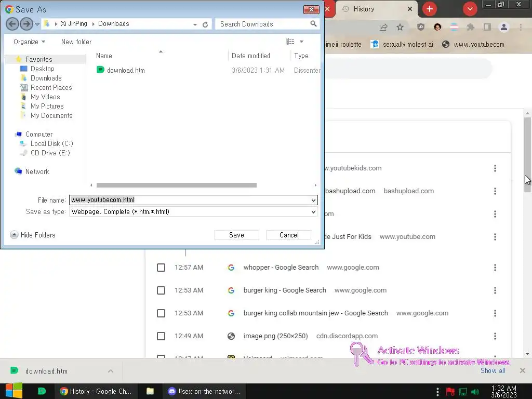This screenshot has height=399, width=532.
Task: Open more actions for youtubekids.com entry
Action: coord(495,168)
